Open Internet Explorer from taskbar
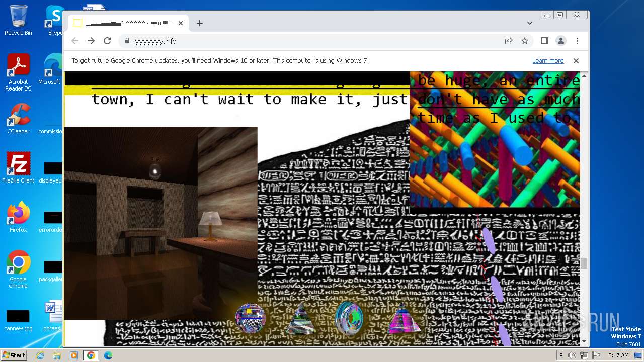Viewport: 644px width, 362px height. [40, 355]
